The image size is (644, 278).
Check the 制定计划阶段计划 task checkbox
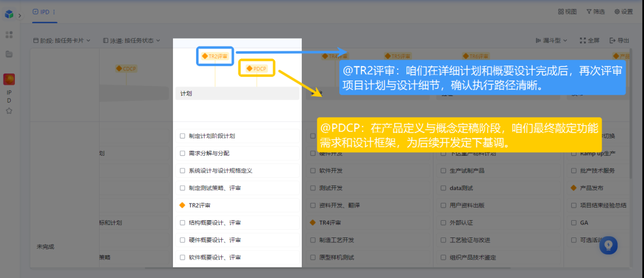click(182, 136)
